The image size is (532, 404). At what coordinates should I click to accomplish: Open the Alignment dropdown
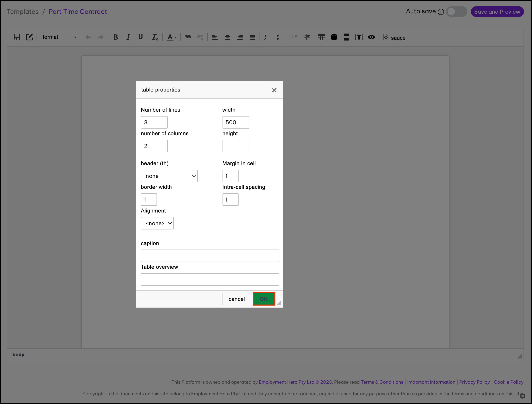click(157, 223)
